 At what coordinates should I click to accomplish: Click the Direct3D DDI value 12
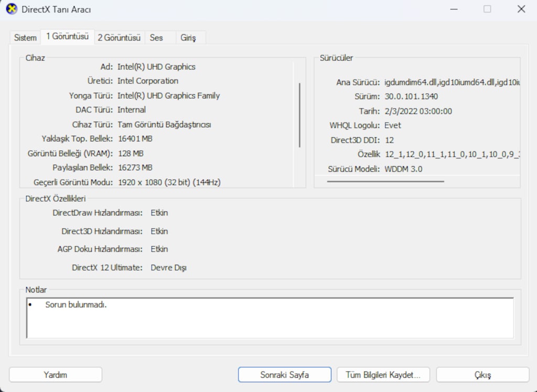tap(390, 140)
